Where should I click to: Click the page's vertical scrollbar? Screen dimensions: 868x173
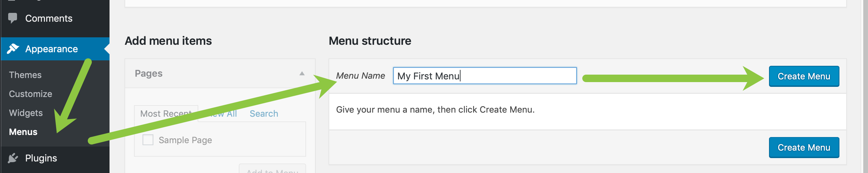tap(865, 86)
